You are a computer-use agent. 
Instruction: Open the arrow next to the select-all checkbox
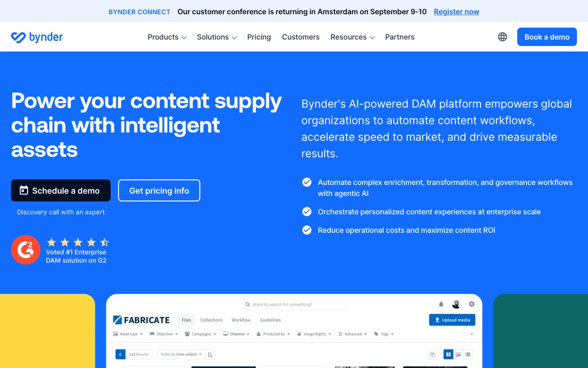coord(472,334)
